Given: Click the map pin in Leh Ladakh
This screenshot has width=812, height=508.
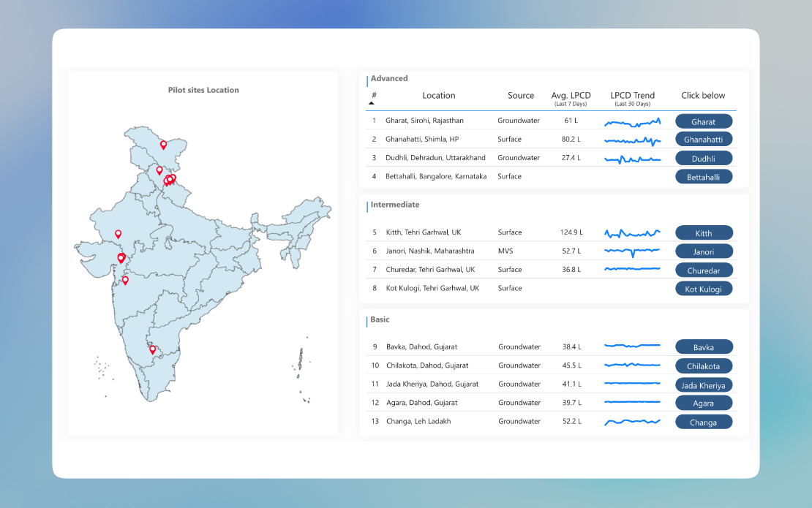Looking at the screenshot, I should [163, 145].
